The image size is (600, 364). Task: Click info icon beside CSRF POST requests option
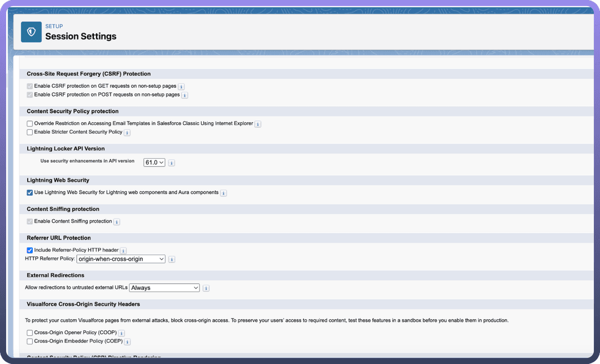(x=184, y=95)
